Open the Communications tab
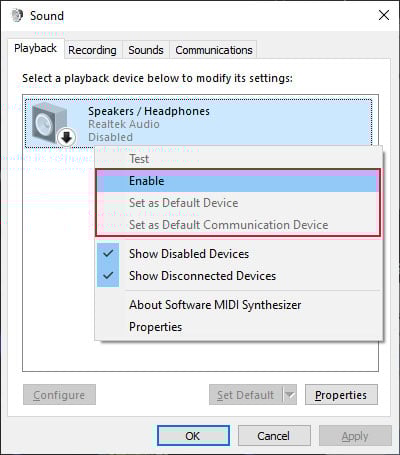400x455 pixels. click(214, 50)
